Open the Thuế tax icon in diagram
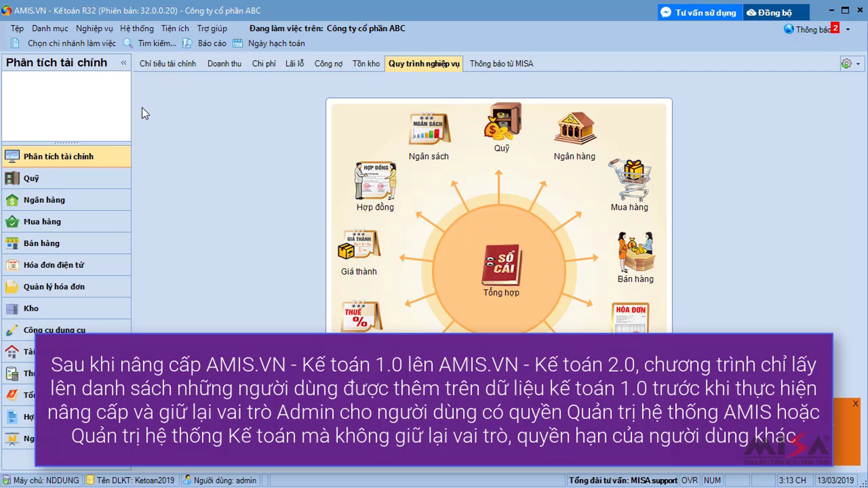Screen dimensions: 868x488 361,316
